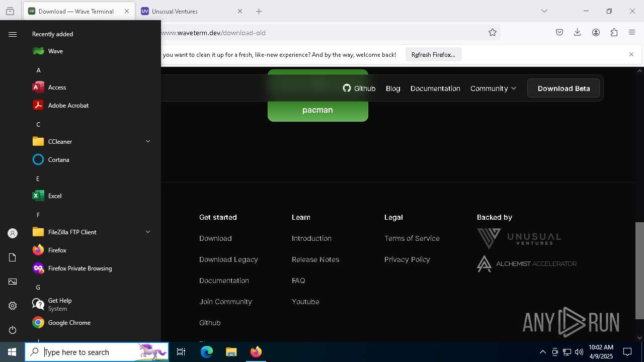The image size is (644, 362).
Task: Open the user account icon in Start
Action: click(13, 233)
